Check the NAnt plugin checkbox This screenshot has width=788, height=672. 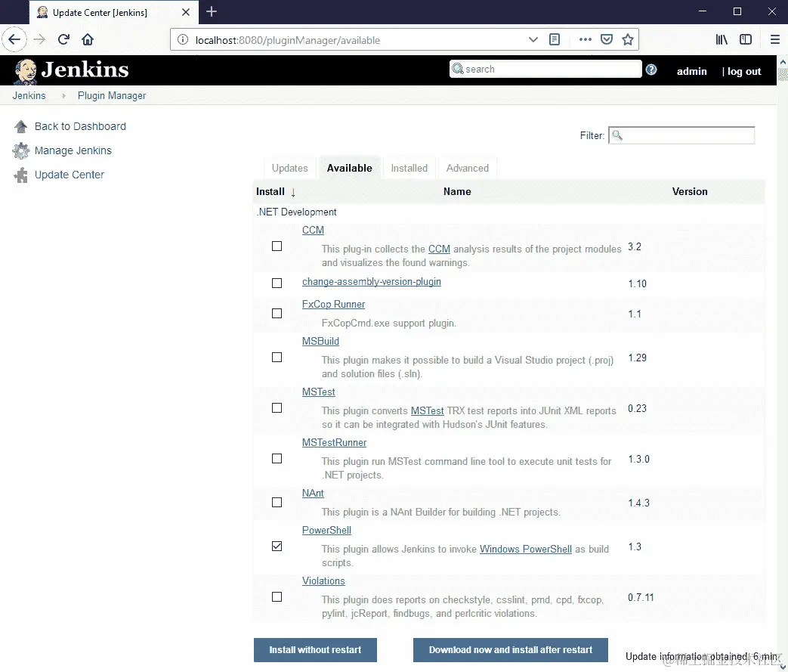tap(277, 503)
